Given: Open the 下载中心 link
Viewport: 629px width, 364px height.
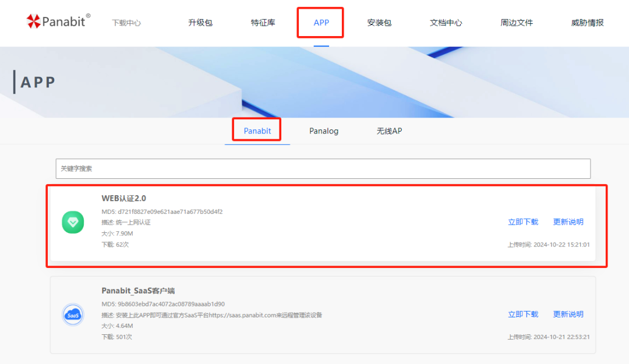Looking at the screenshot, I should [x=126, y=23].
